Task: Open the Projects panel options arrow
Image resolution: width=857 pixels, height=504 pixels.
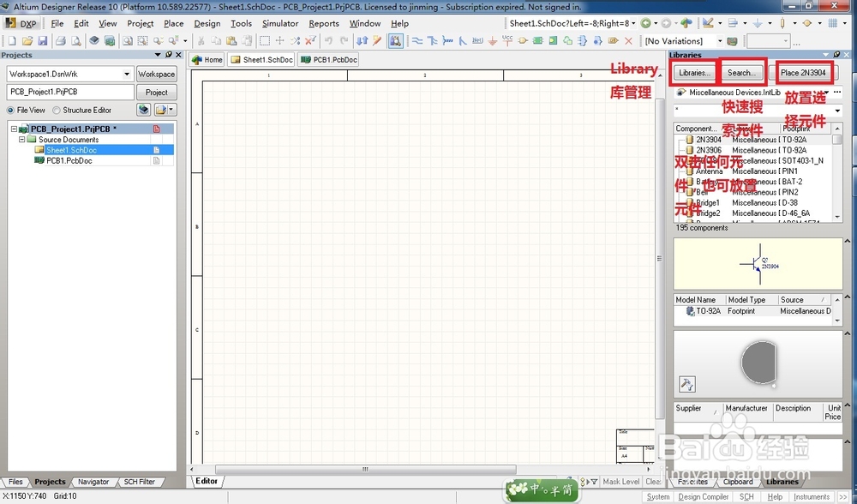Action: pyautogui.click(x=158, y=55)
